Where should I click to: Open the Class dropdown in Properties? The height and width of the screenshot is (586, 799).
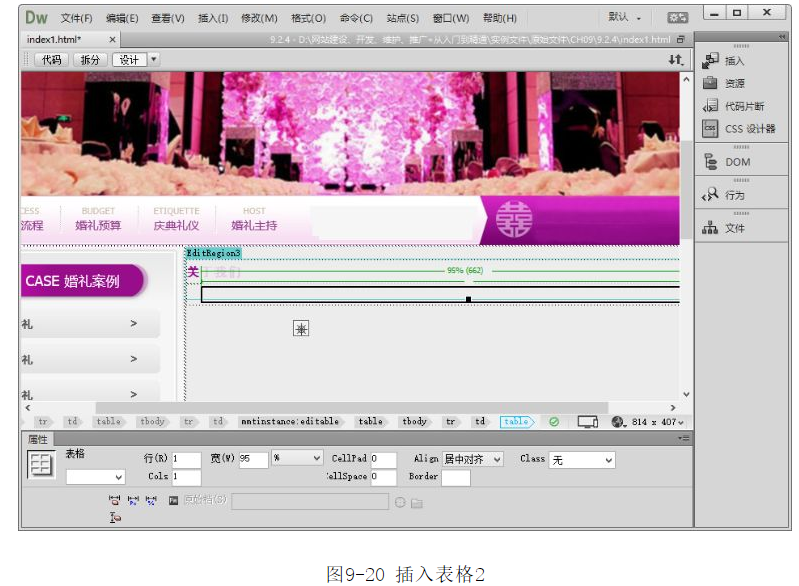(582, 460)
